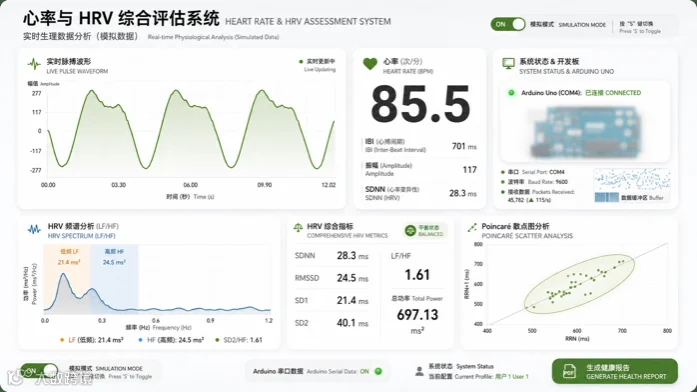Click the live pulse waveform icon
The height and width of the screenshot is (392, 697).
click(34, 64)
